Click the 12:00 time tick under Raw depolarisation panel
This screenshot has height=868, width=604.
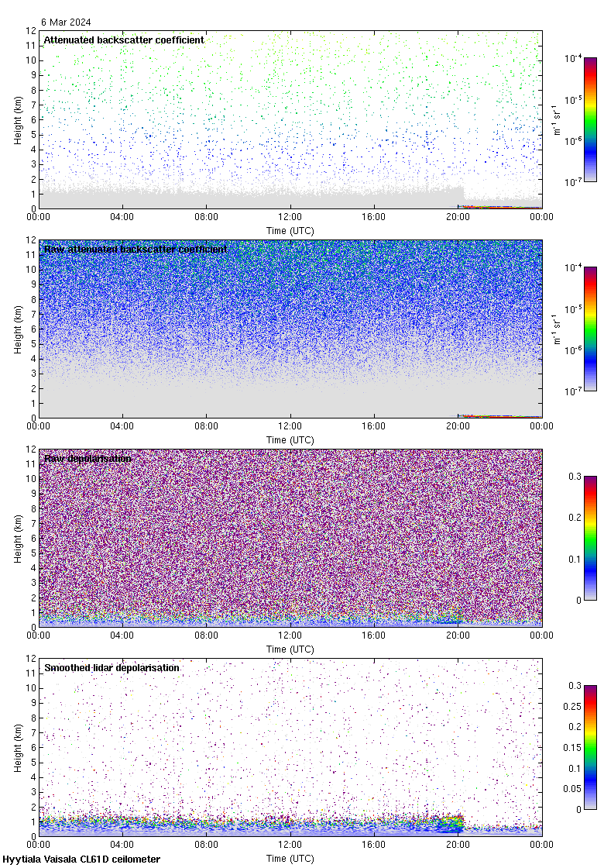pyautogui.click(x=290, y=637)
